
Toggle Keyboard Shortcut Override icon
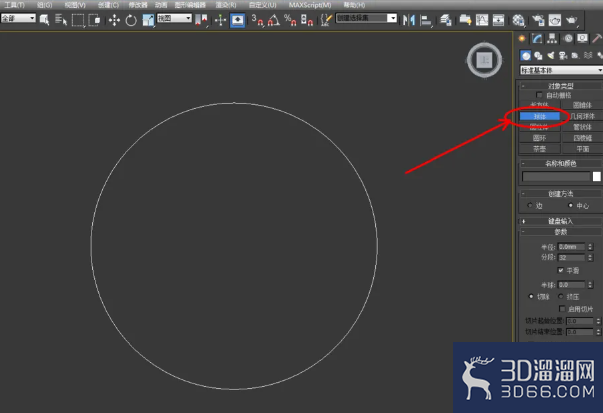pyautogui.click(x=237, y=20)
